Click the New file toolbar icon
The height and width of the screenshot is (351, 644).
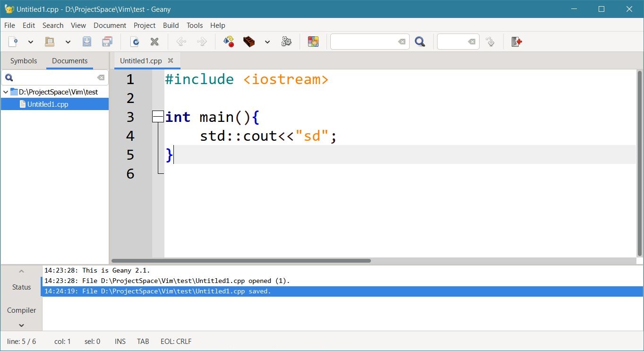click(x=13, y=42)
